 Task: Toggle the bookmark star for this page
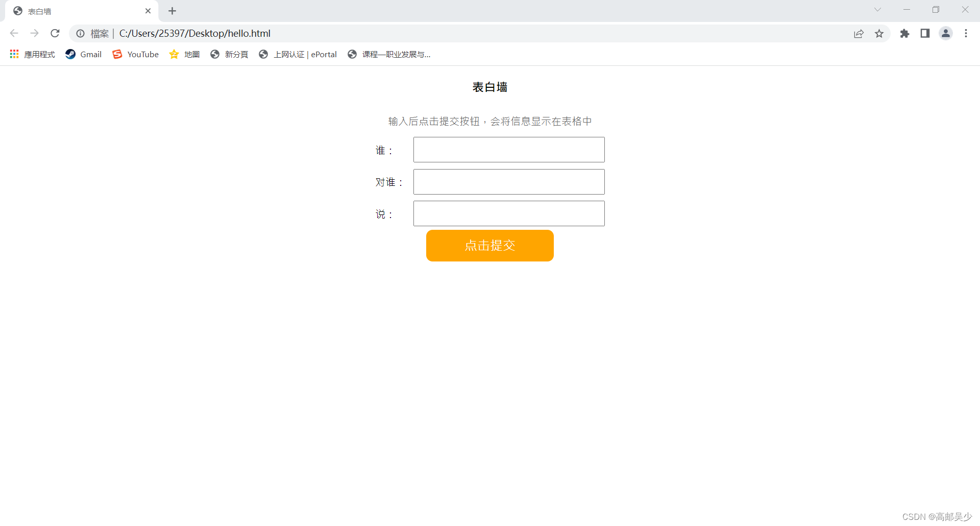pos(879,33)
